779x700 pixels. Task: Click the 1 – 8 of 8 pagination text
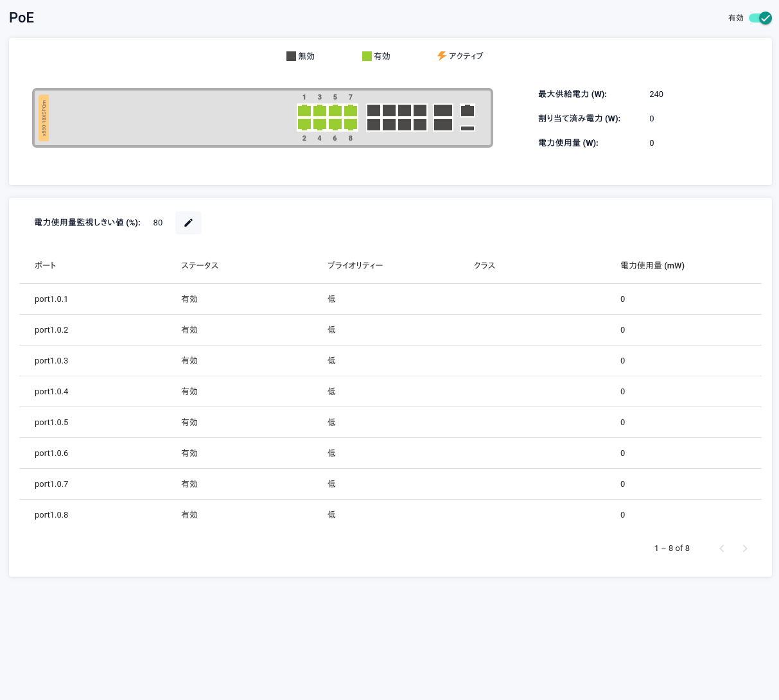tap(672, 548)
